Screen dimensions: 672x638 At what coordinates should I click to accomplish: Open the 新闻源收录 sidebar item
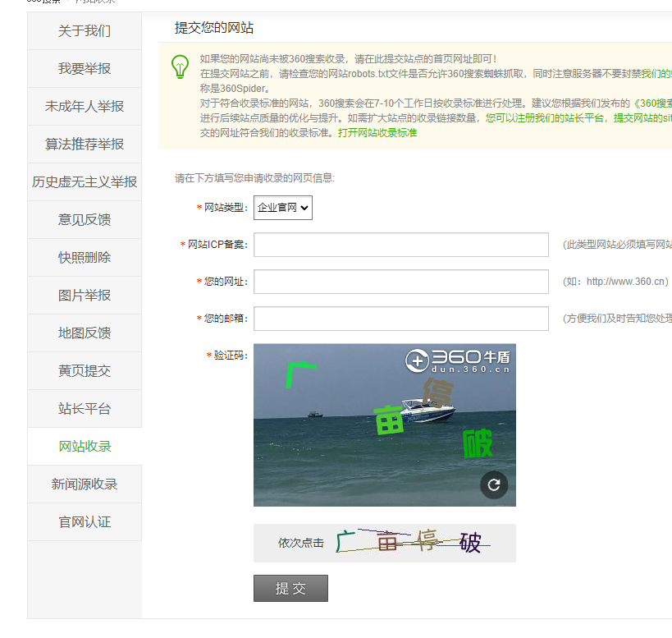(85, 484)
